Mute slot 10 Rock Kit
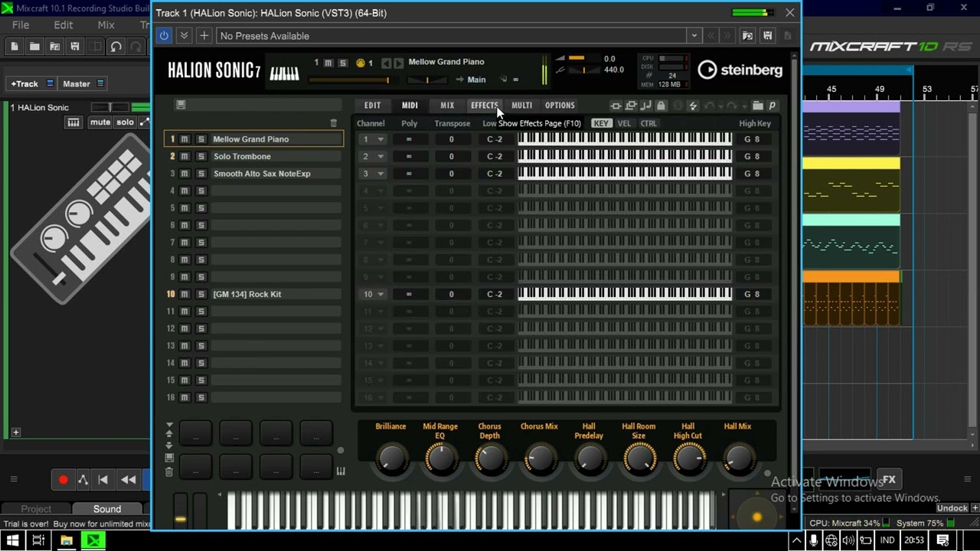This screenshot has height=551, width=980. (x=185, y=294)
